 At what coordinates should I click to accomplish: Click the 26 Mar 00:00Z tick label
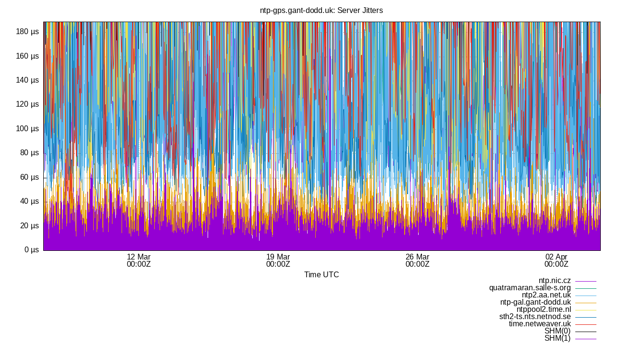pos(417,260)
